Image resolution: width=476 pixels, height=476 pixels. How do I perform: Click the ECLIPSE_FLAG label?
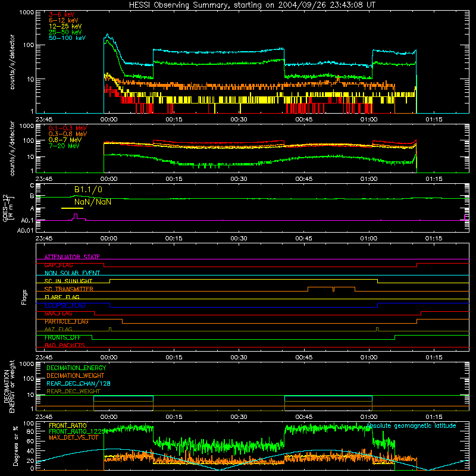click(65, 305)
